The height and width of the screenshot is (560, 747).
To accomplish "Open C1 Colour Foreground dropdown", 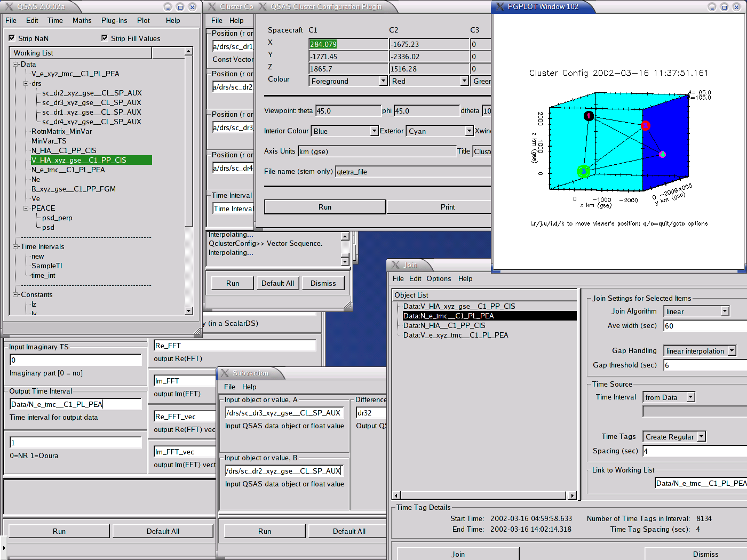I will tap(383, 81).
